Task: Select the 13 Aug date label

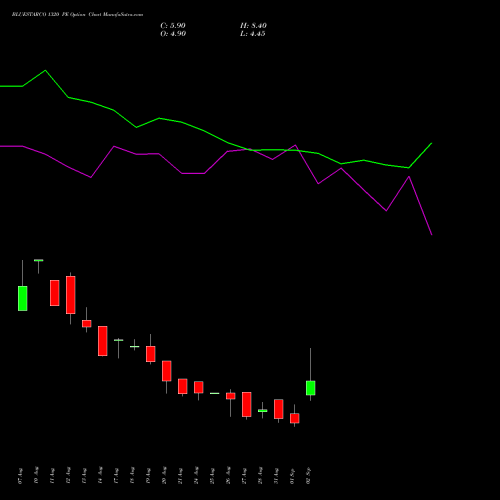Action: tap(84, 476)
